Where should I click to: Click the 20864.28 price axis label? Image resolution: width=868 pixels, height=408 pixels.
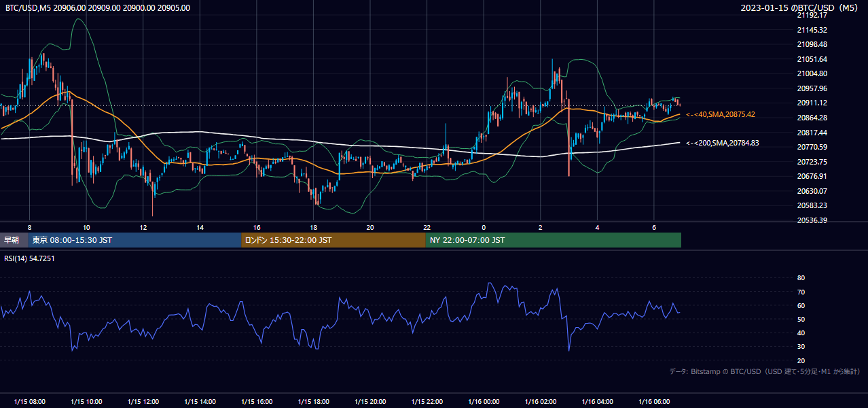812,118
